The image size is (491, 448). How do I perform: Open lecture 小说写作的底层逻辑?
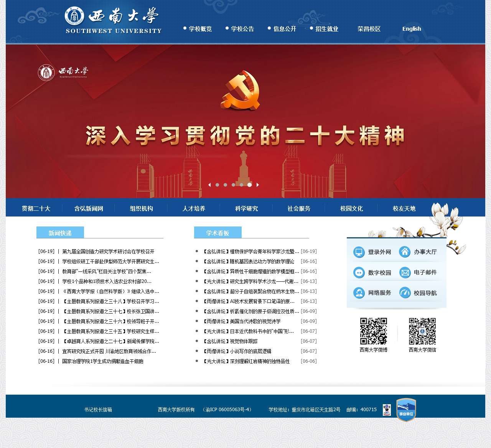237,351
